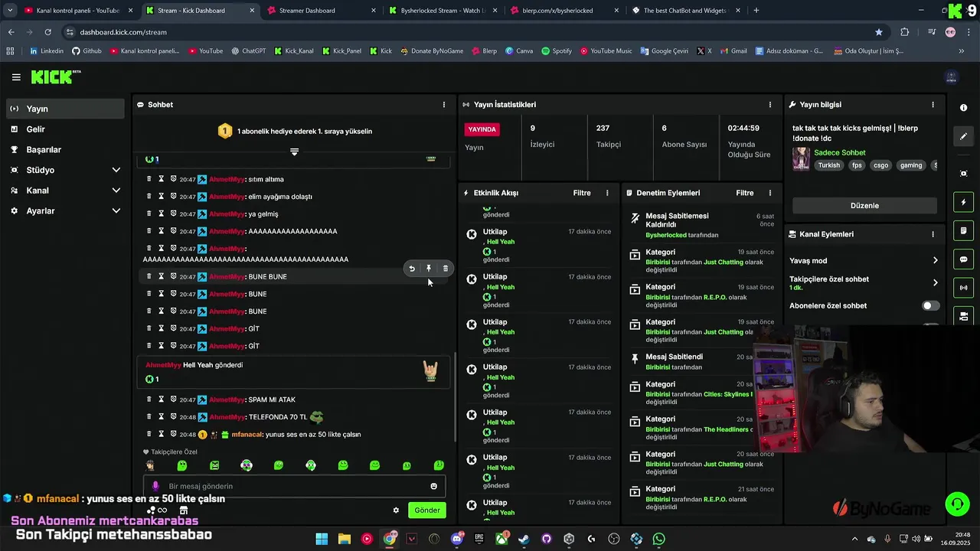Select Yayın in the left sidebar

point(65,109)
